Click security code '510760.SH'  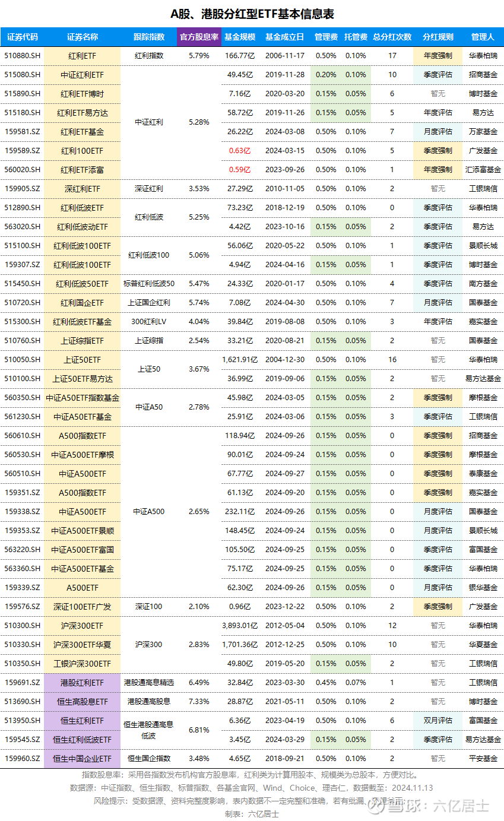tap(23, 341)
